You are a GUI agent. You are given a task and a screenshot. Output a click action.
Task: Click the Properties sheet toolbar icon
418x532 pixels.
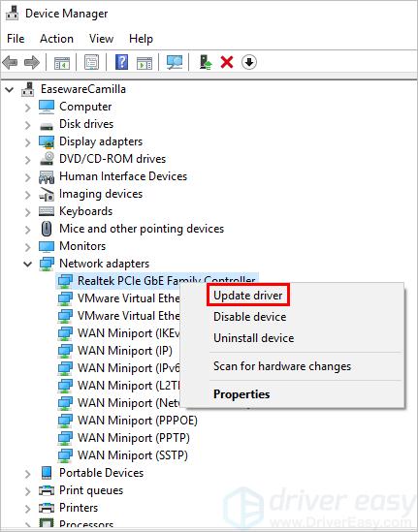tap(92, 62)
